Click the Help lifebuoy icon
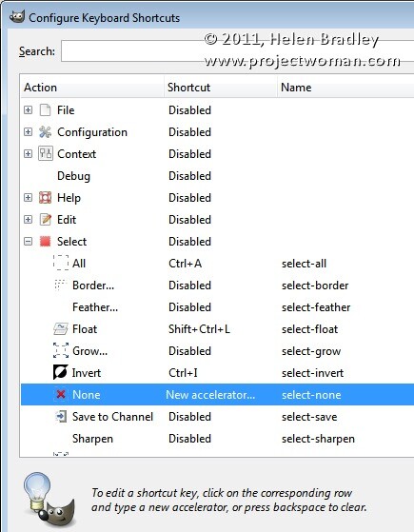 coord(45,197)
